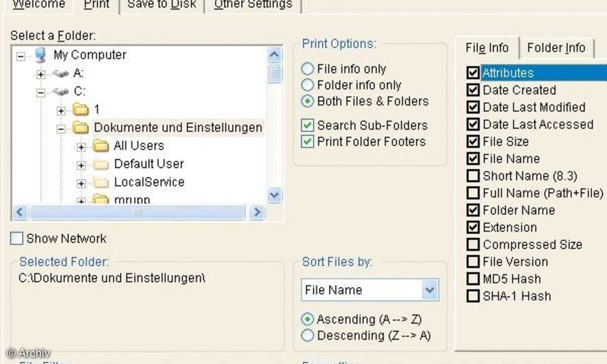This screenshot has height=364, width=607.
Task: Expand the All Users tree node
Action: point(81,147)
